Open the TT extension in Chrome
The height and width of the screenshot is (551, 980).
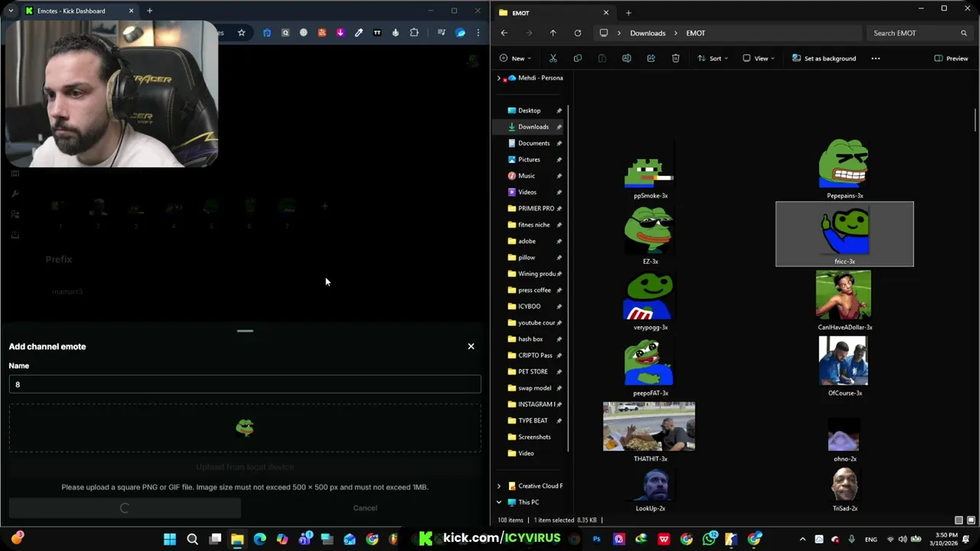pos(377,33)
